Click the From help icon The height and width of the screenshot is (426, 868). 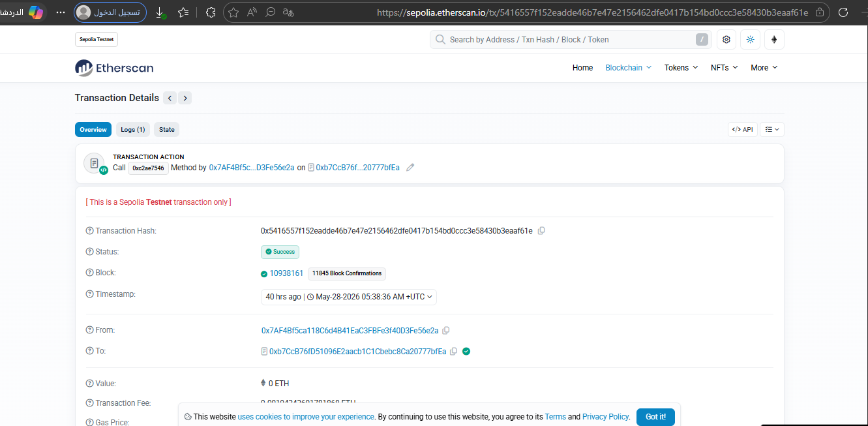[x=89, y=330]
